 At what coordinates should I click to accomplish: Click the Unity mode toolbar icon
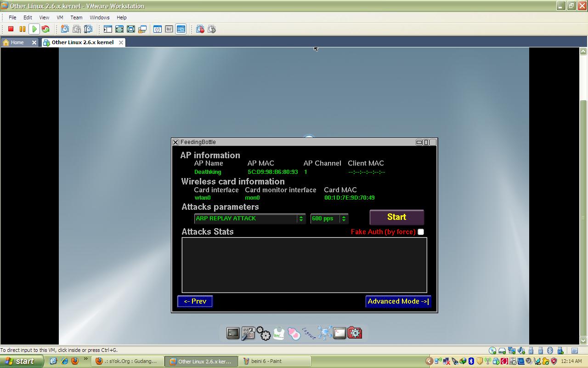click(x=142, y=29)
